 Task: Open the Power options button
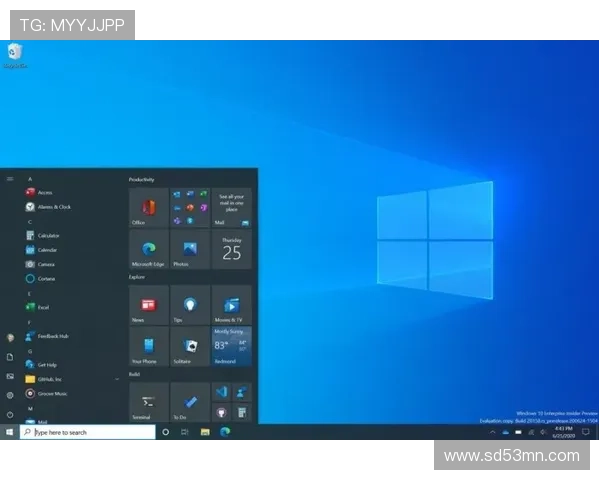point(10,413)
